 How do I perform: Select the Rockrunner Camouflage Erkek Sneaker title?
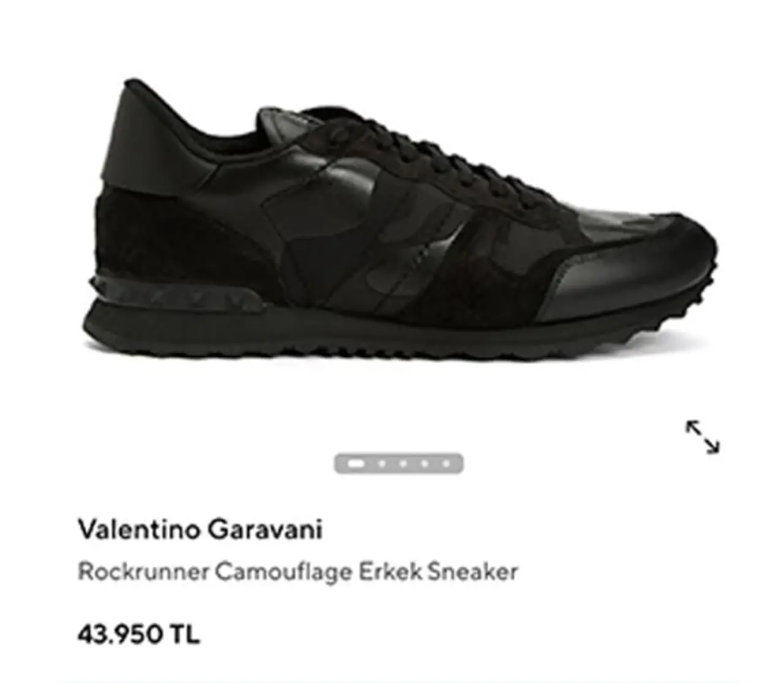pos(298,573)
